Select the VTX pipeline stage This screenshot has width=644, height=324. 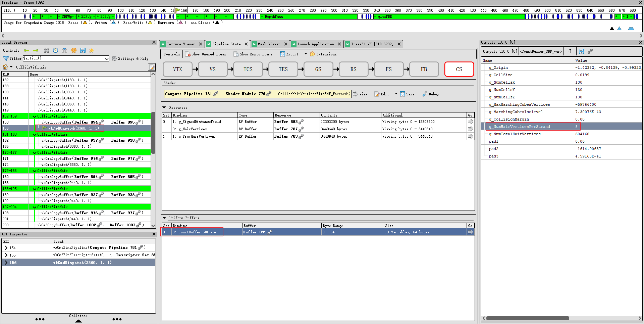click(178, 69)
